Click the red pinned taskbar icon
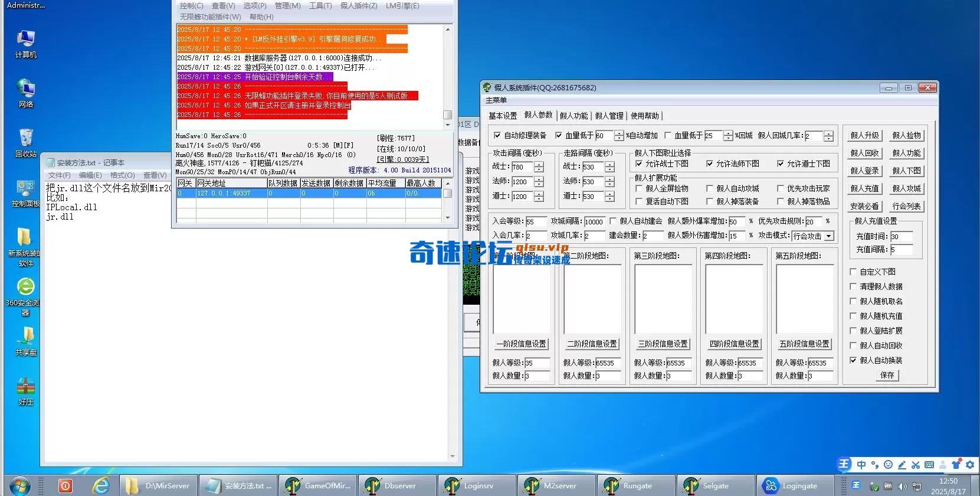This screenshot has height=496, width=980. click(65, 486)
